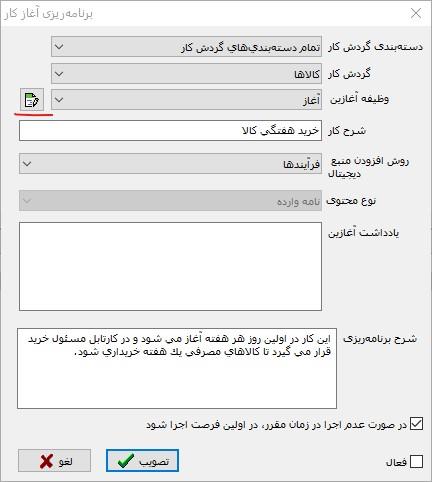Viewport: 432px width, 482px height.
Task: Confirm with the تصویب button
Action: 142,461
